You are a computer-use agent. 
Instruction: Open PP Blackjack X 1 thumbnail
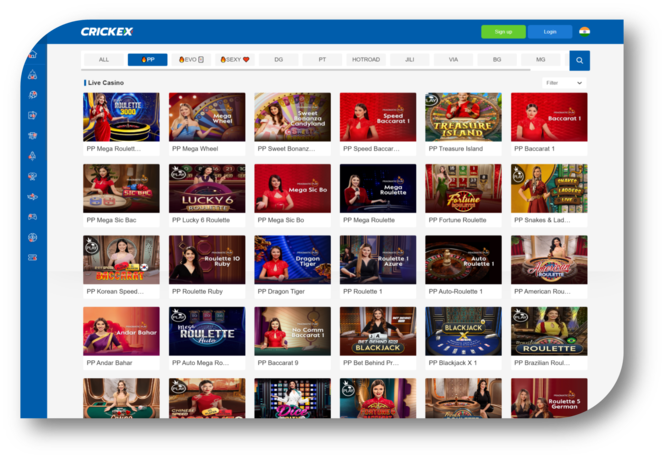click(463, 331)
